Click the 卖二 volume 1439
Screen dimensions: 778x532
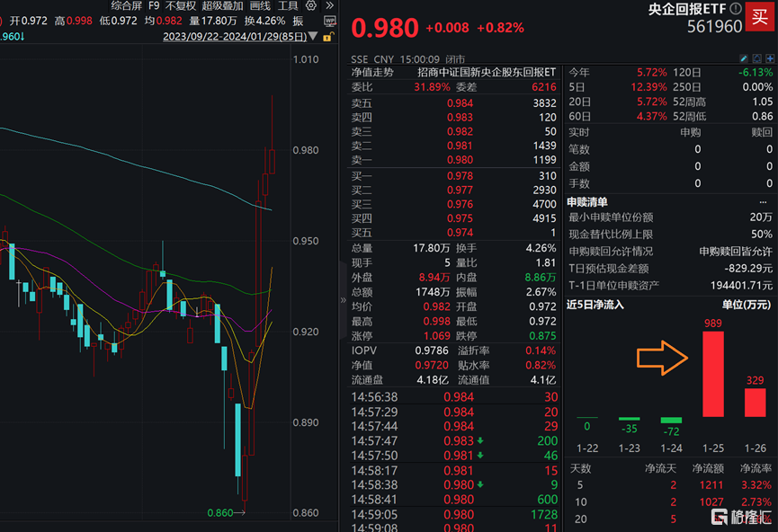coord(544,146)
